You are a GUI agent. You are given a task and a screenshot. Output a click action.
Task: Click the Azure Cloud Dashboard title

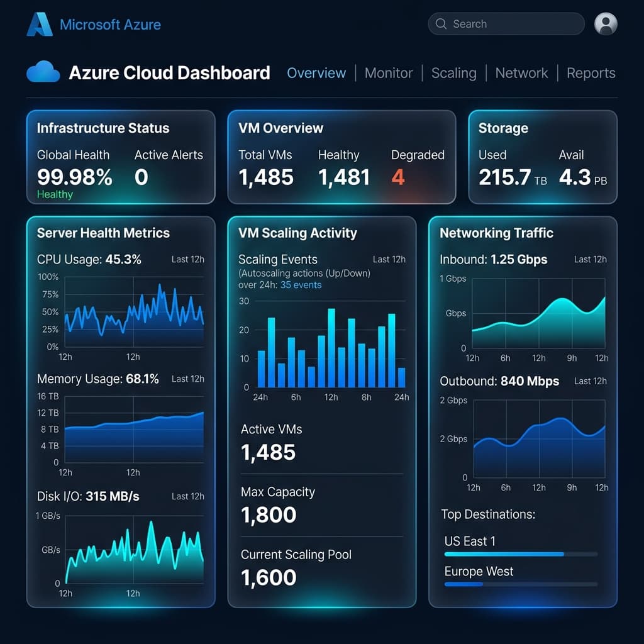tap(170, 73)
